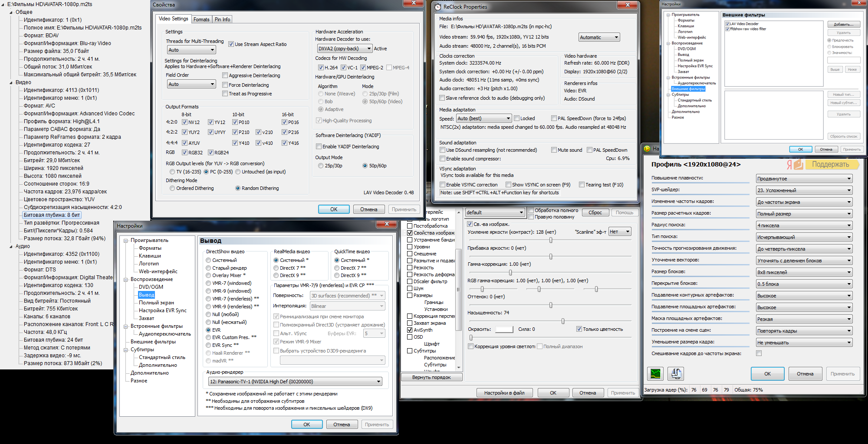Click the copy profile documents icon

[x=675, y=373]
